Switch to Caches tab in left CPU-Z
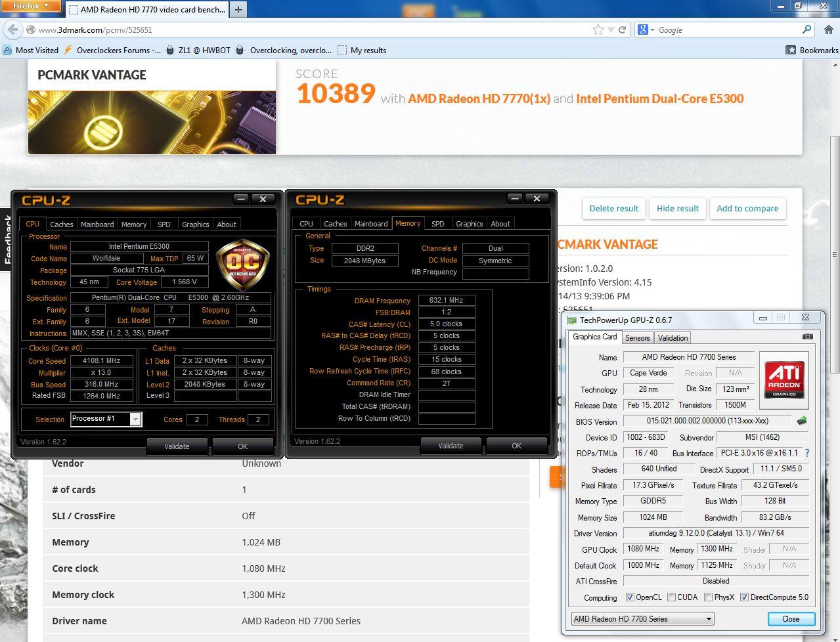The width and height of the screenshot is (840, 642). pos(62,225)
